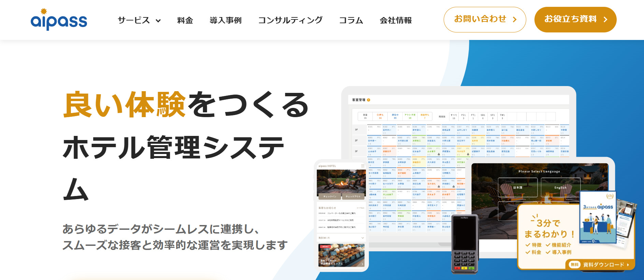Click the 3分でまるわかり！ banner heading

pos(549,228)
